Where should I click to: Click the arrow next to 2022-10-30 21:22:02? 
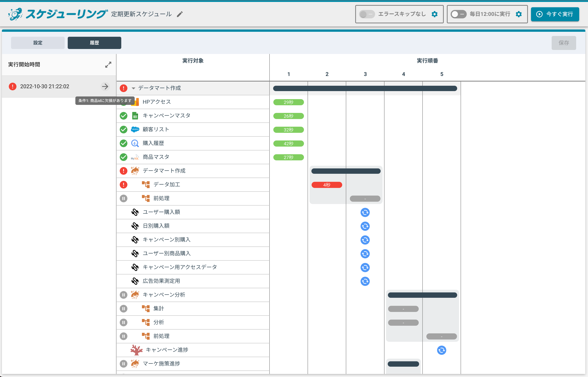pos(105,86)
